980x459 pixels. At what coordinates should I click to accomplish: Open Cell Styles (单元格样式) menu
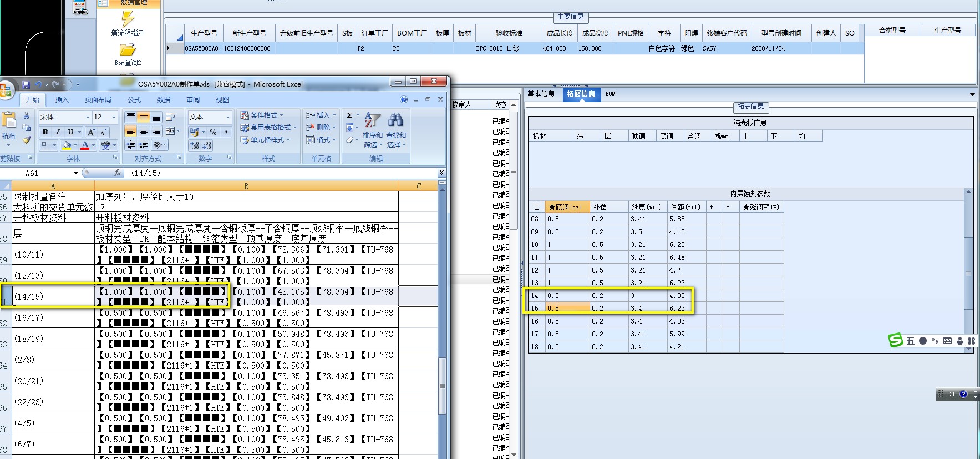point(265,140)
